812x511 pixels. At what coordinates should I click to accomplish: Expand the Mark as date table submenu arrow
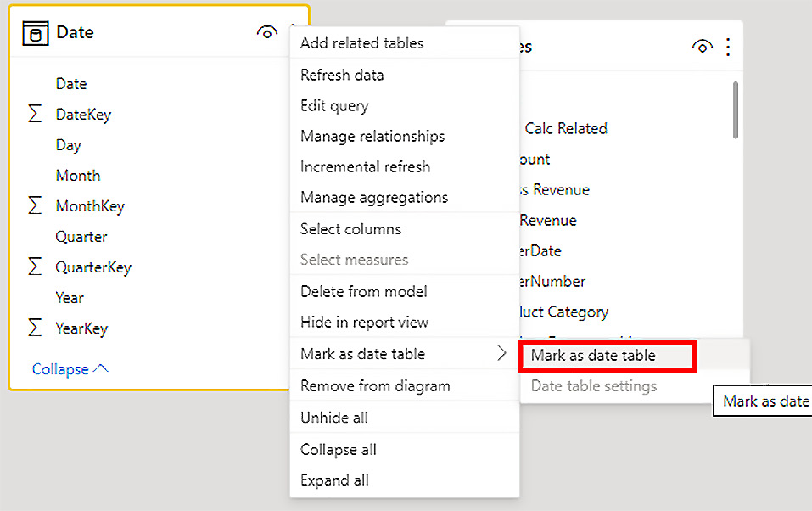coord(501,354)
